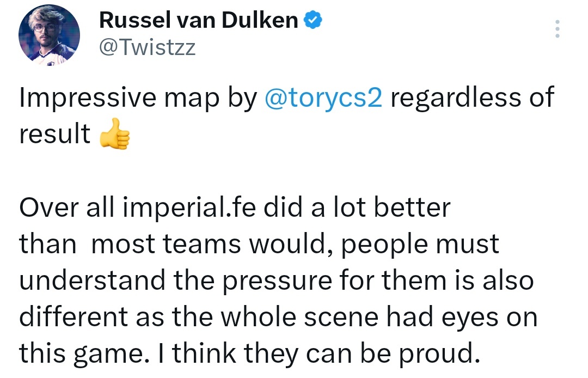The image size is (588, 378).
Task: Click the "imperial.fe" text in the tweet
Action: click(189, 208)
